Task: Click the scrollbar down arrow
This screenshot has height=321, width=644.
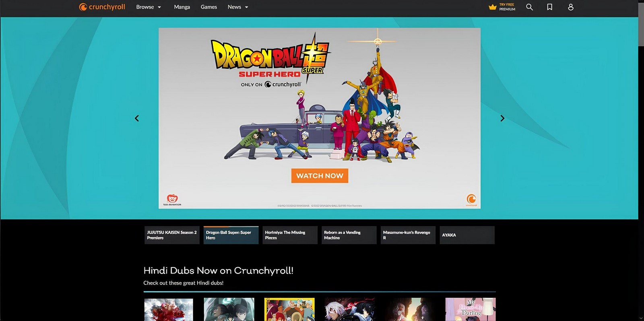Action: [x=641, y=318]
